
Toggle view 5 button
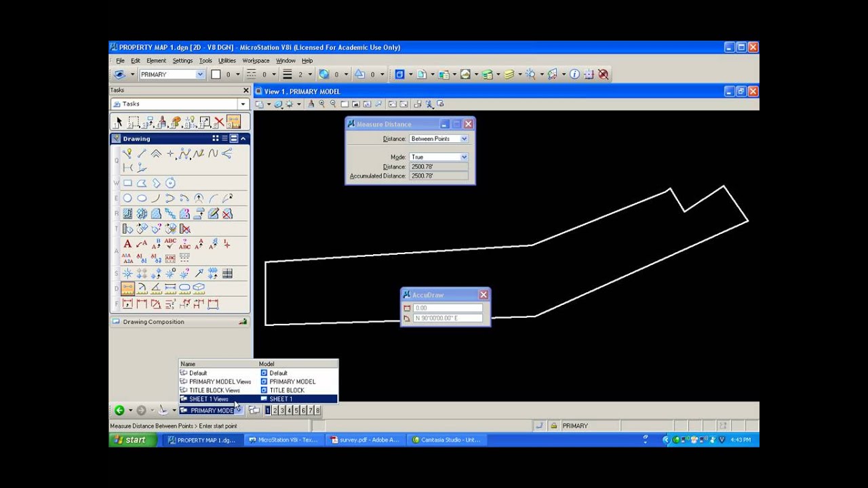(296, 410)
